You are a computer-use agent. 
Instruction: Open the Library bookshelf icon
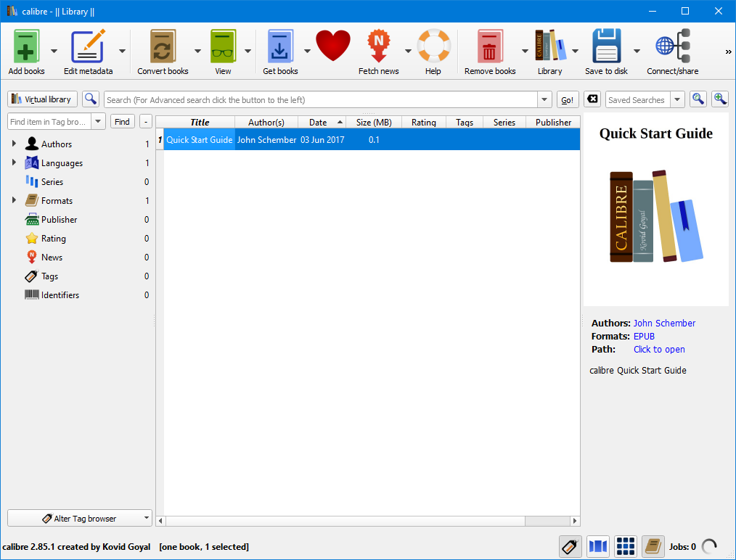point(550,46)
